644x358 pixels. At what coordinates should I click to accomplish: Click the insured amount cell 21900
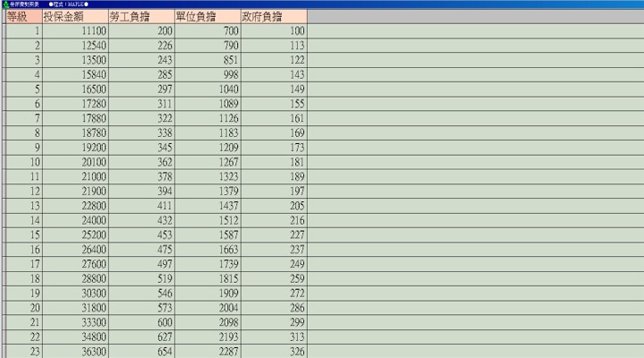click(x=74, y=192)
